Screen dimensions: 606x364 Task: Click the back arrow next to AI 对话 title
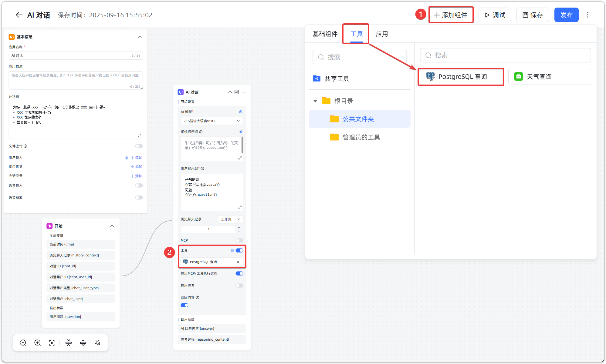[x=19, y=15]
